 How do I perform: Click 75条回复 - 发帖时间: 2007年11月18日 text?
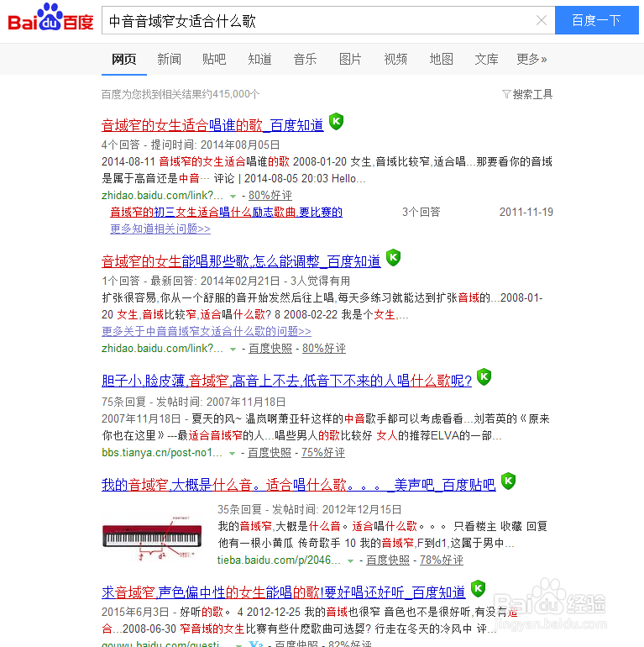pyautogui.click(x=193, y=402)
